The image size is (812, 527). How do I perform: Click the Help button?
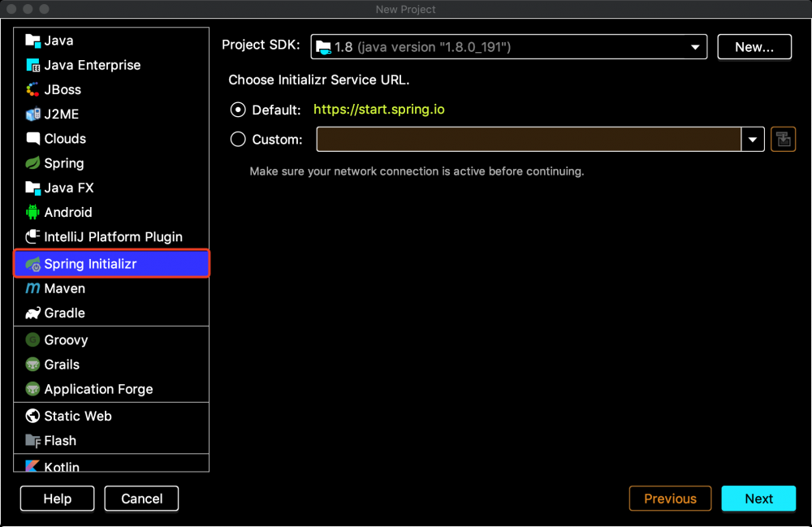tap(58, 499)
